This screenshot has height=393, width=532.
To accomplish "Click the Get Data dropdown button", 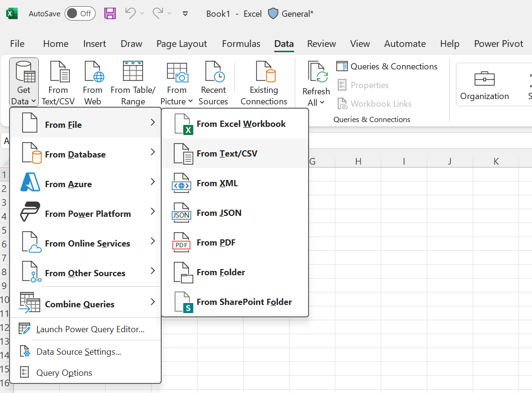I will (24, 82).
